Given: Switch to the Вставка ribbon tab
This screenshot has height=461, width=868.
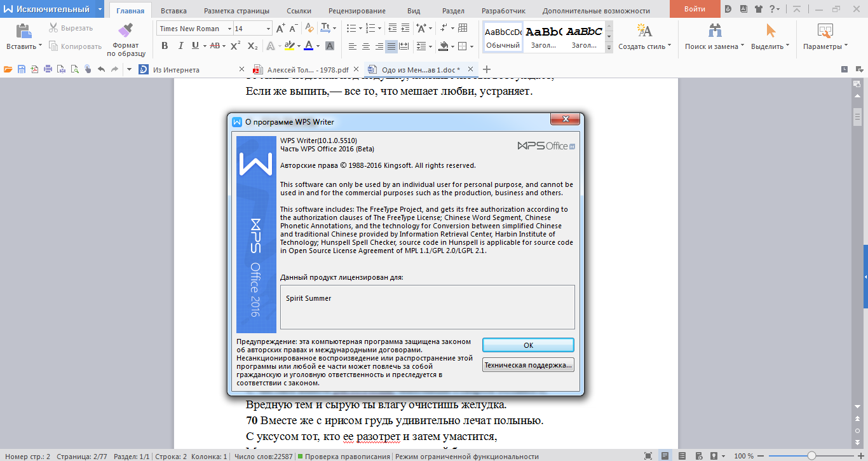Looking at the screenshot, I should point(173,11).
